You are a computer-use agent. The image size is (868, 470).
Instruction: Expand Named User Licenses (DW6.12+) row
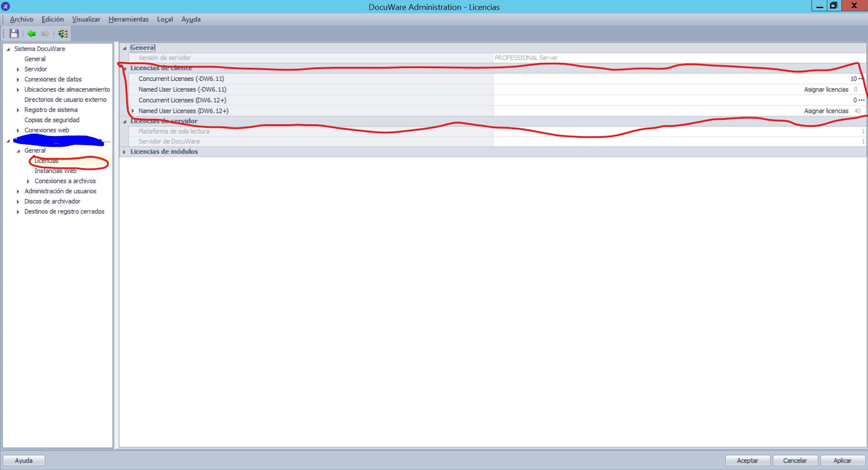(x=133, y=111)
